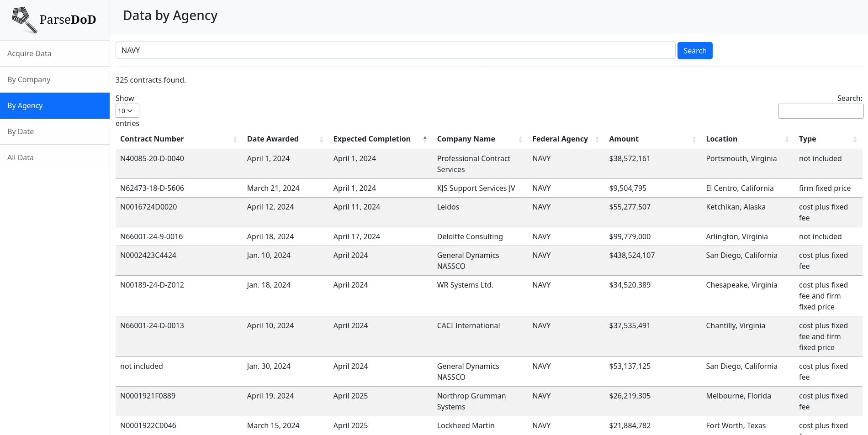
Task: Click the Federal Agency sort arrows
Action: pos(597,140)
